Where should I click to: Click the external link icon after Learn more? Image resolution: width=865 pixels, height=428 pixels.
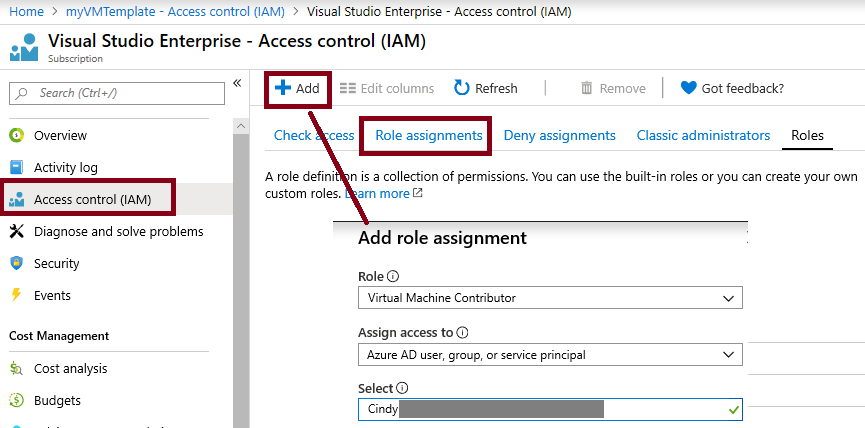(418, 193)
